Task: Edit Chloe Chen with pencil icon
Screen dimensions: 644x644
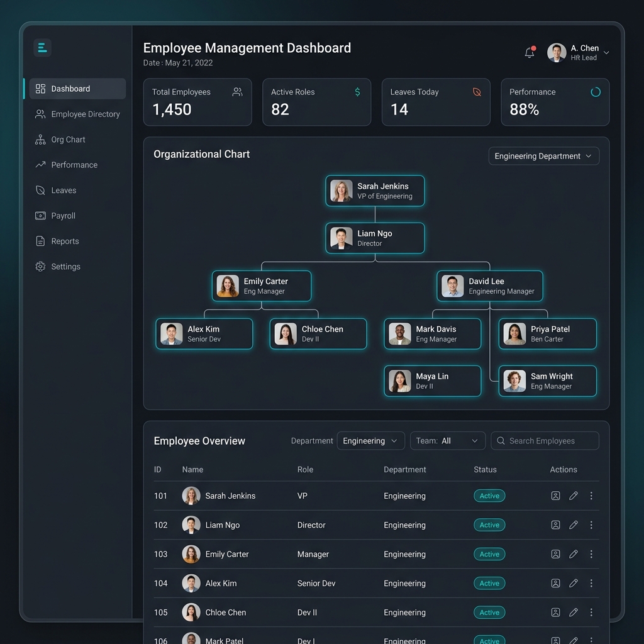Action: [574, 613]
